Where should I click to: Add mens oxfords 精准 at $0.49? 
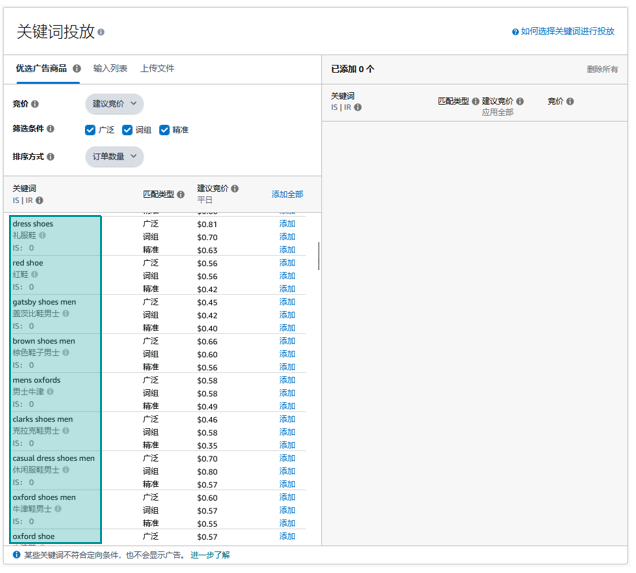(287, 406)
